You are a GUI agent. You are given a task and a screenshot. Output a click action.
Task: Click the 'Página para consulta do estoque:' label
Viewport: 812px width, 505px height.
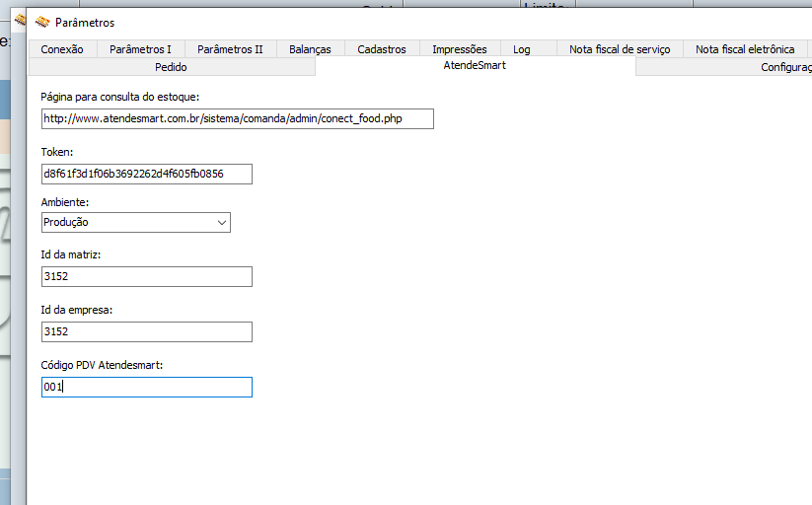tap(120, 97)
